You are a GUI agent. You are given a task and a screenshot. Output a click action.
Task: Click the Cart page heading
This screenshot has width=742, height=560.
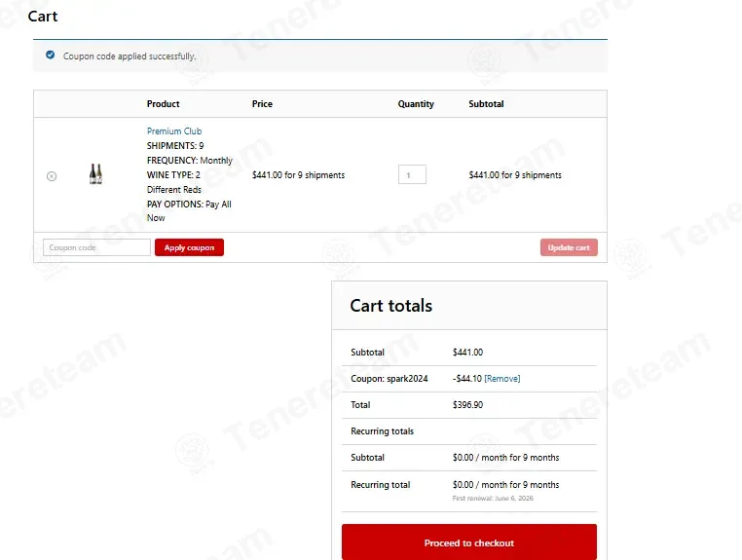click(43, 17)
